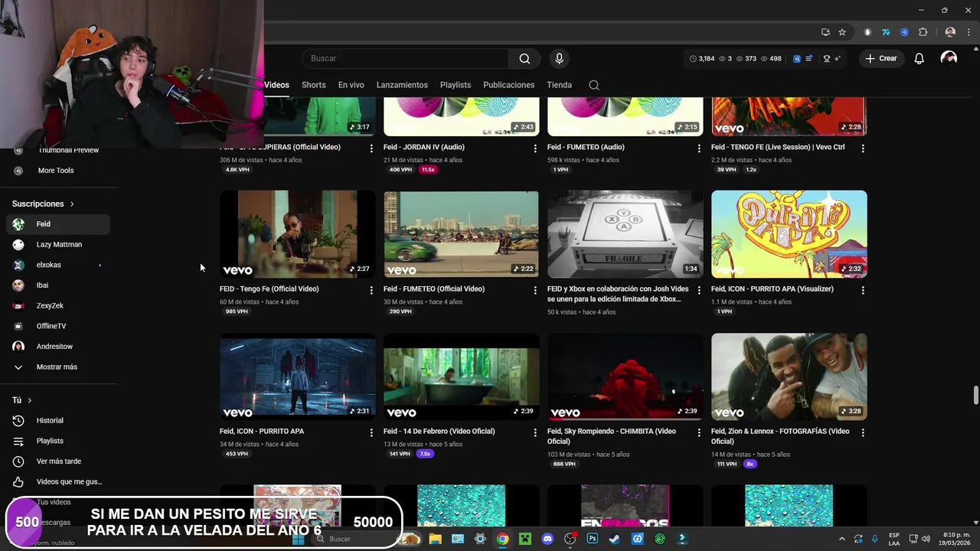Open YouTube notifications bell
This screenshot has width=980, height=551.
920,58
